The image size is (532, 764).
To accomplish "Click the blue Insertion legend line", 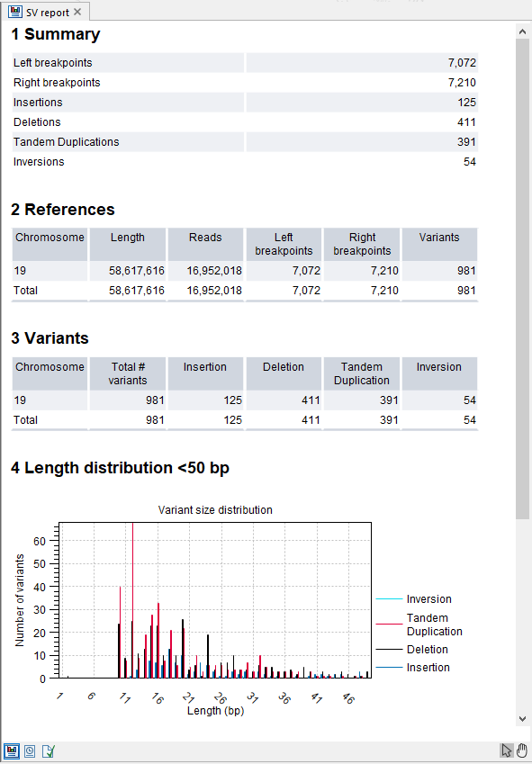I will click(389, 668).
